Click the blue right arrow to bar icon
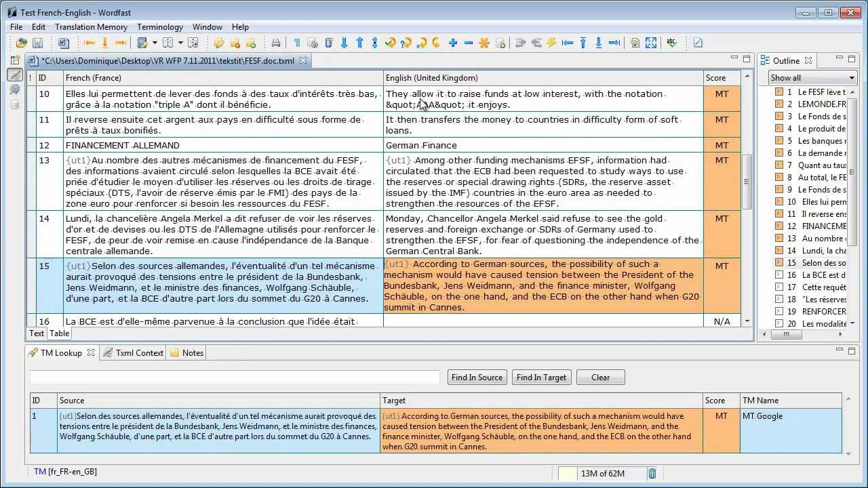868x488 pixels. tap(614, 43)
